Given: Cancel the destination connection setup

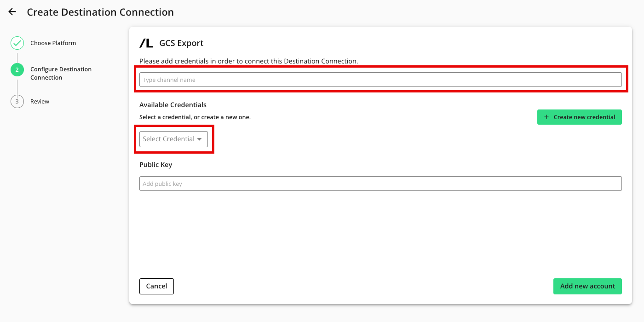Looking at the screenshot, I should (156, 286).
